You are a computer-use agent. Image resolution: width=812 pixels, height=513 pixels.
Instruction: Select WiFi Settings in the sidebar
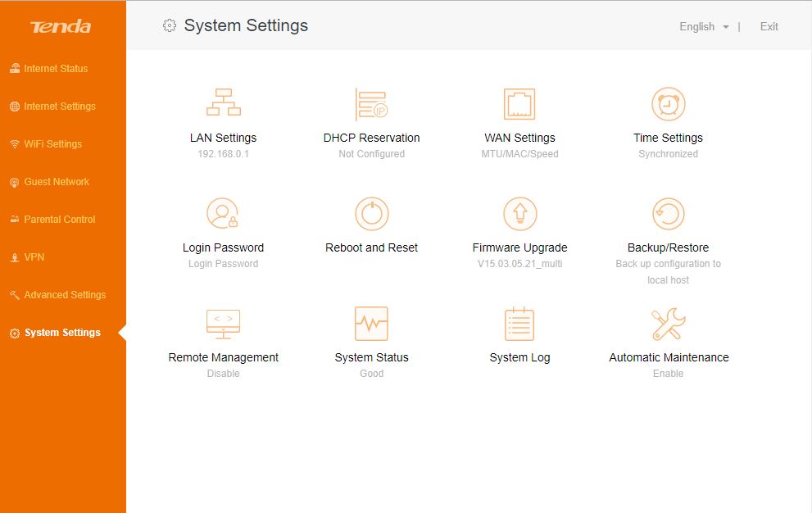[52, 144]
